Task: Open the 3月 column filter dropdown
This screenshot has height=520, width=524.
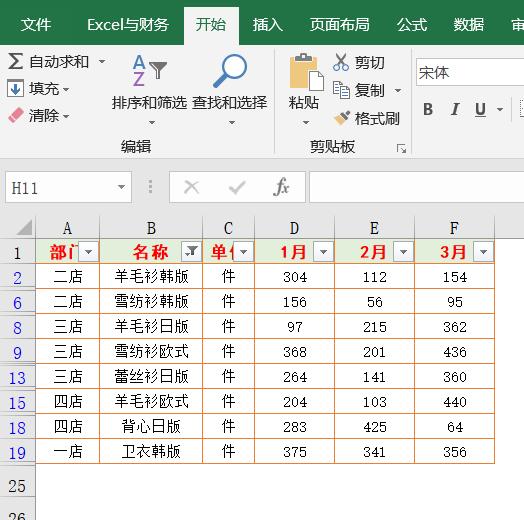Action: (484, 251)
